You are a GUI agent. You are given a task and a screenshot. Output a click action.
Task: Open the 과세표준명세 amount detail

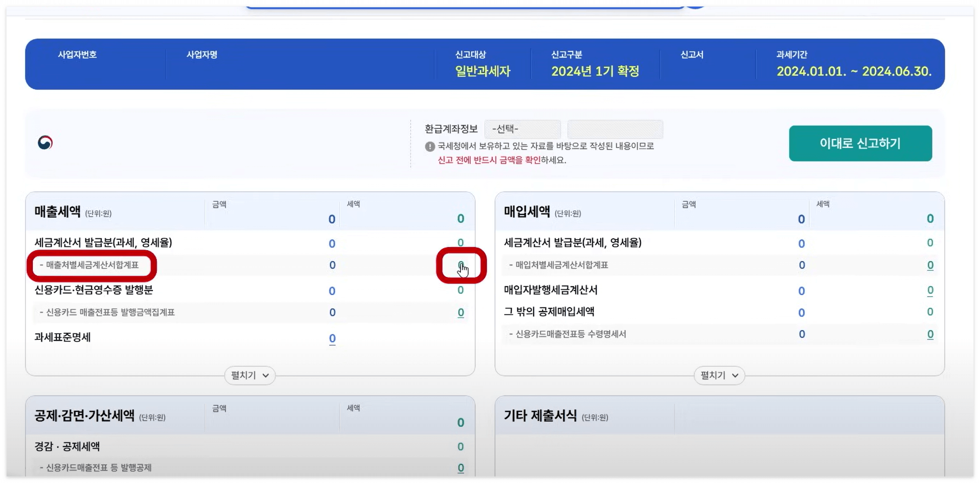coord(331,338)
